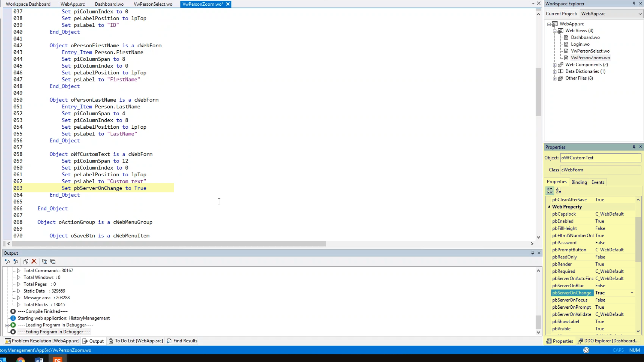Open the Find Results tab

[182, 341]
